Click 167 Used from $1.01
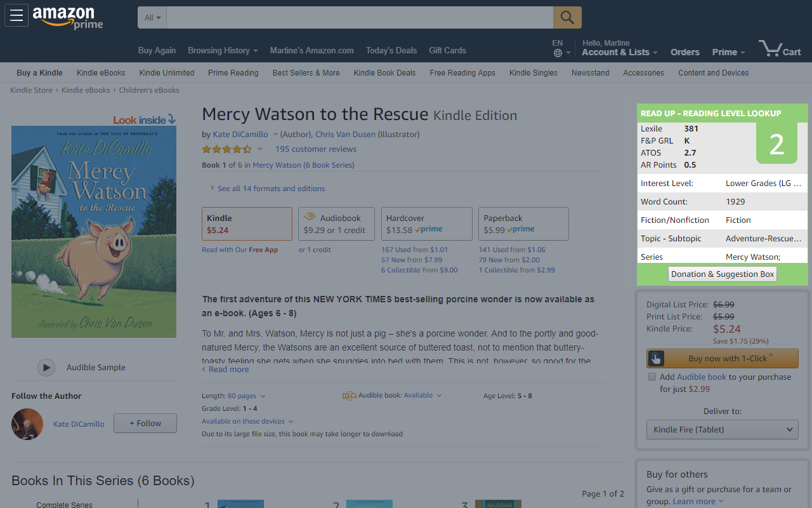This screenshot has height=508, width=812. tap(414, 250)
